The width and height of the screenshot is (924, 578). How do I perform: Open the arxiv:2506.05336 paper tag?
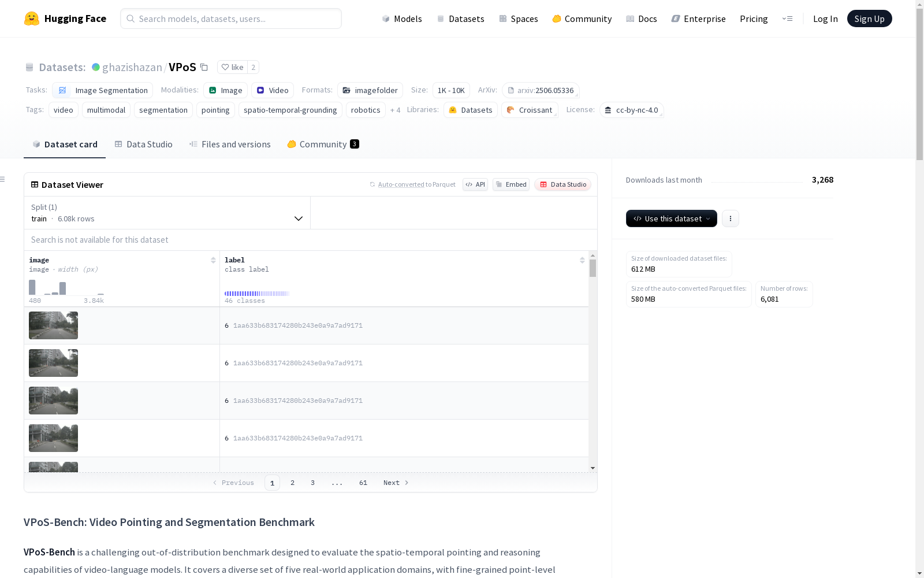pyautogui.click(x=541, y=90)
